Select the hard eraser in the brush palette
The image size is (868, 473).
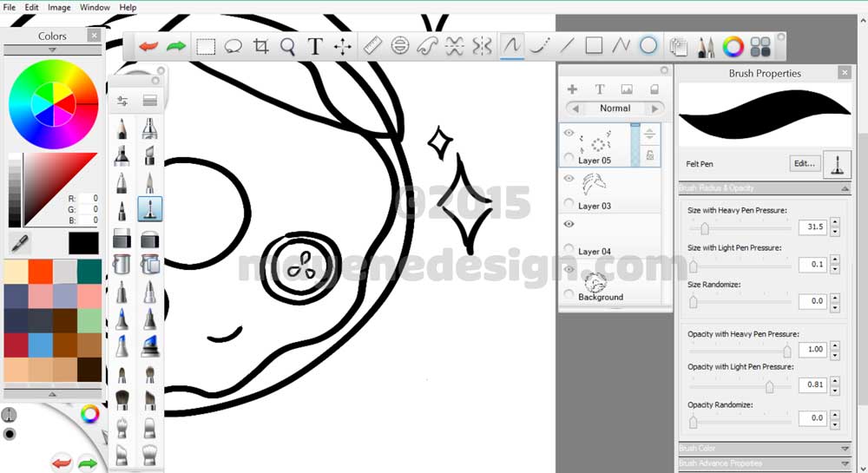pos(122,239)
